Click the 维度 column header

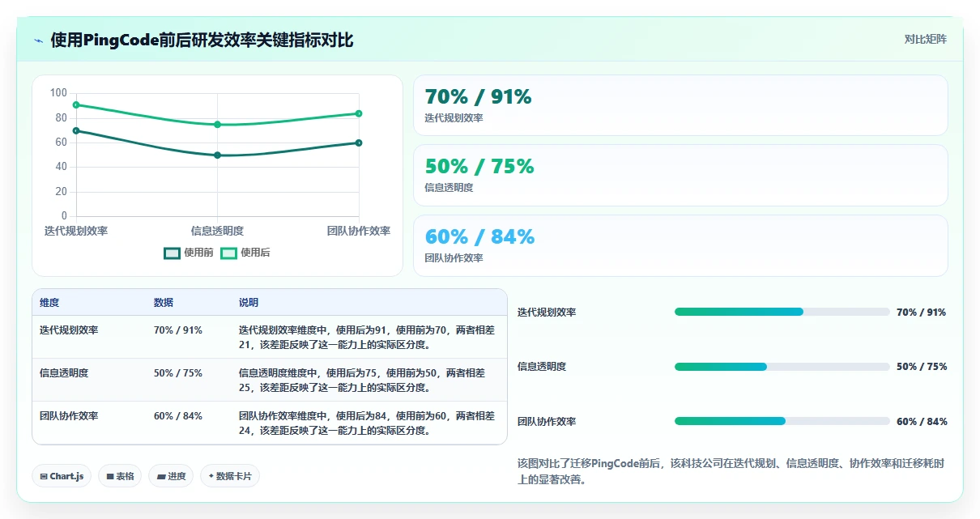49,302
